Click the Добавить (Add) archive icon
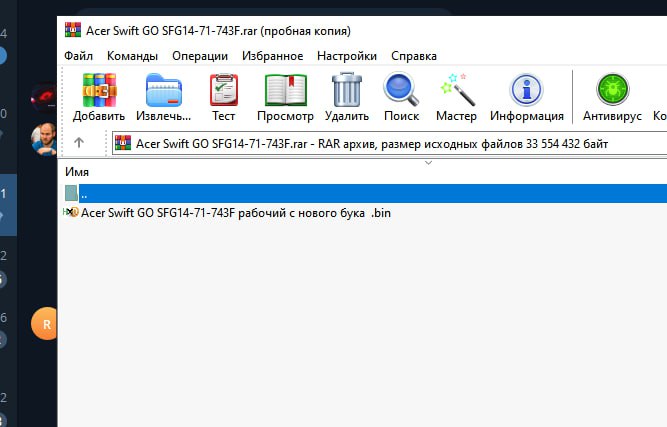This screenshot has width=667, height=427. (x=99, y=90)
